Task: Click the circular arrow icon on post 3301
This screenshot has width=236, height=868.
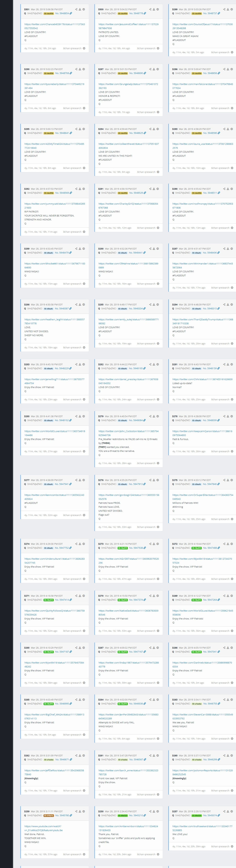Action: tap(84, 9)
